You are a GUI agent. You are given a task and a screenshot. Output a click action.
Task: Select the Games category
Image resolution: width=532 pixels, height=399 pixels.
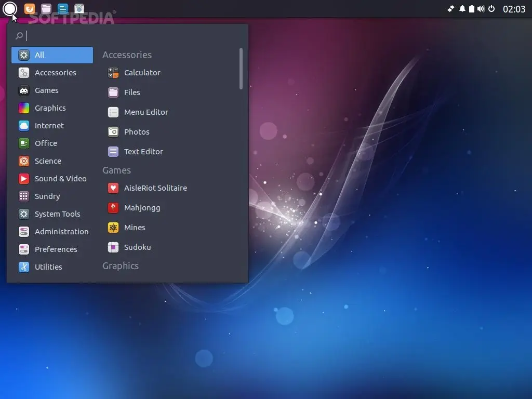click(47, 90)
